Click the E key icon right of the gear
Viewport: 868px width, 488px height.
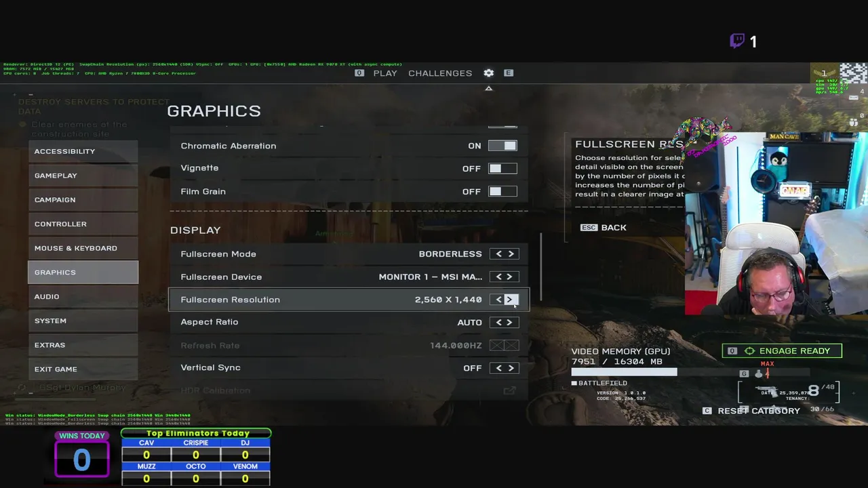[509, 73]
